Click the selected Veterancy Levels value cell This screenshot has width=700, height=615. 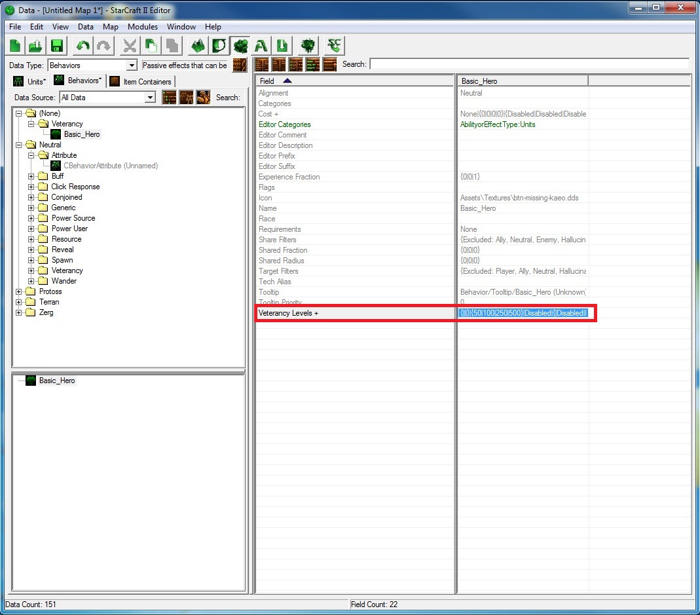point(523,313)
